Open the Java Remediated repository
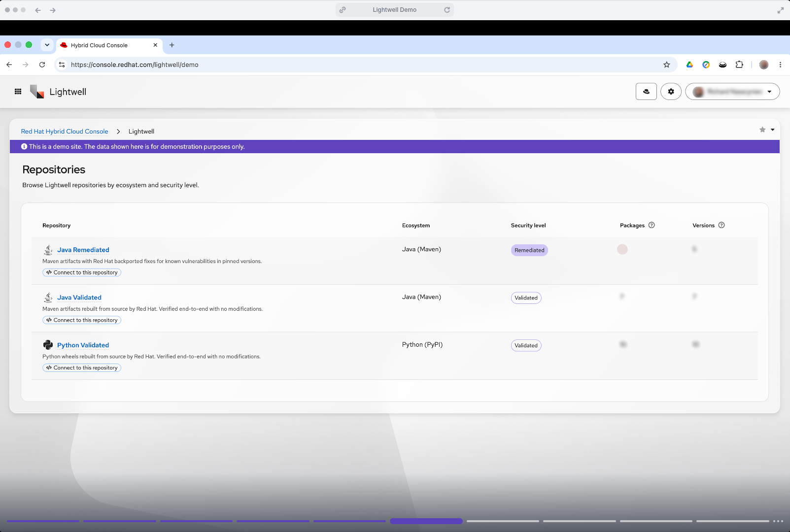Screen dimensions: 790x532 coord(83,250)
